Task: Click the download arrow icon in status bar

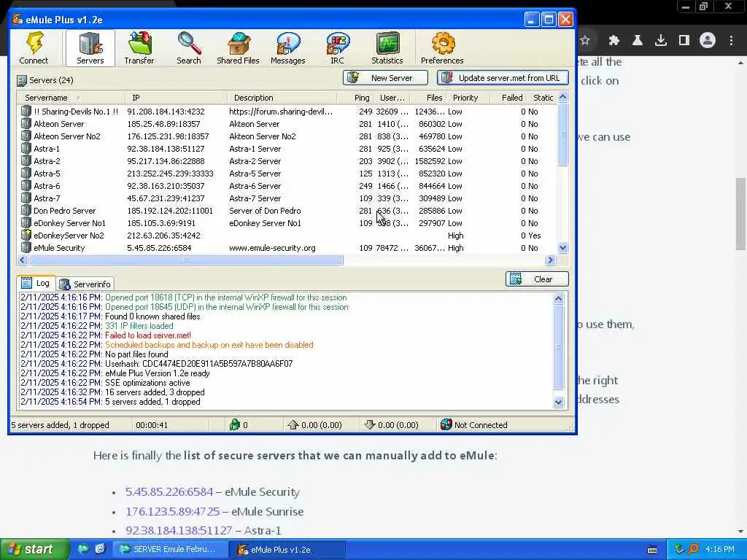Action: [x=370, y=425]
